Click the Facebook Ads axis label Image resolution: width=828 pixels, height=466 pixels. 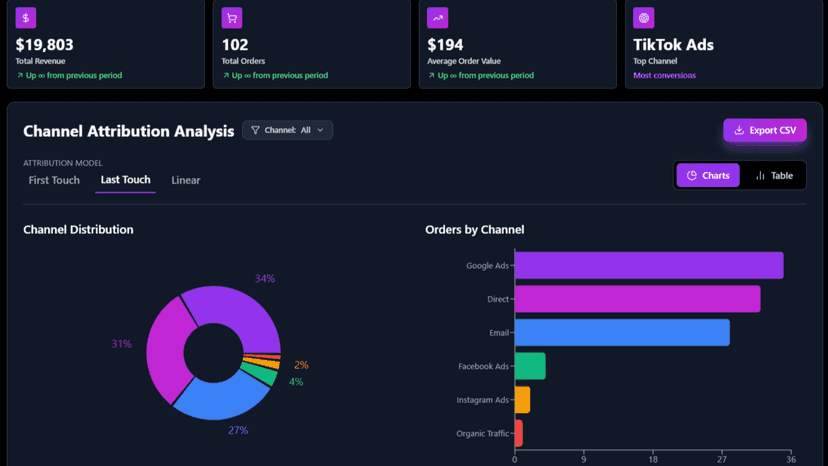click(x=483, y=366)
